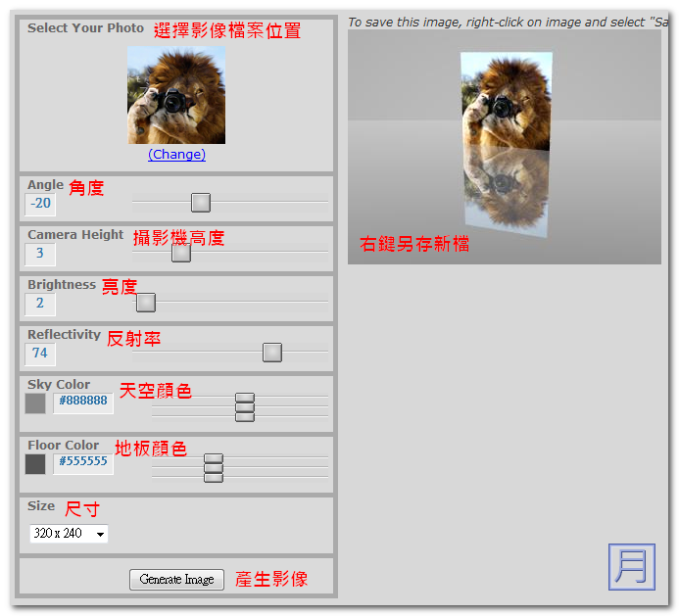Click the Sky Color gray swatch
This screenshot has width=679, height=616.
click(x=35, y=403)
